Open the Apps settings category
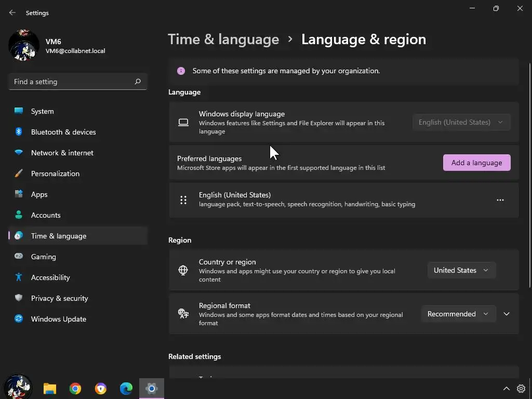The height and width of the screenshot is (399, 532). pos(78,194)
